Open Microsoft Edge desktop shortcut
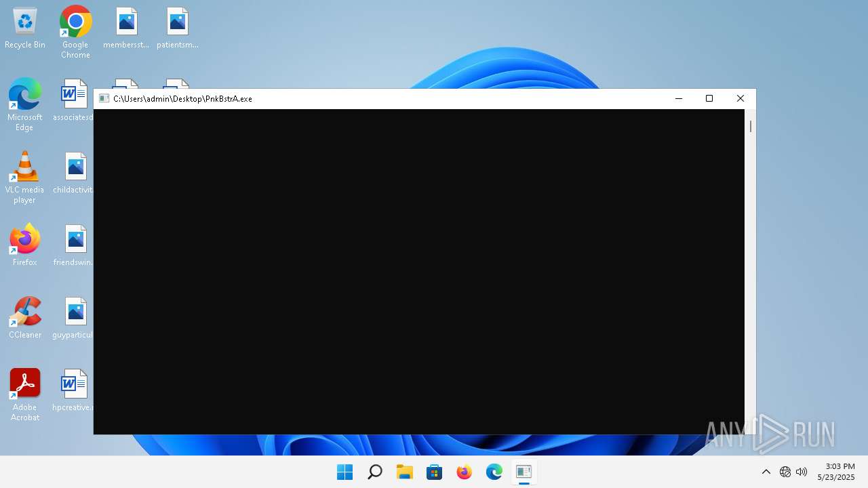 25,104
